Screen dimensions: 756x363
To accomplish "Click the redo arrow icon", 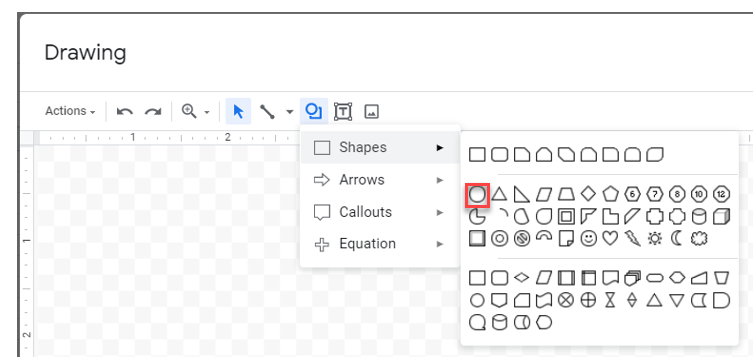I will click(x=153, y=112).
